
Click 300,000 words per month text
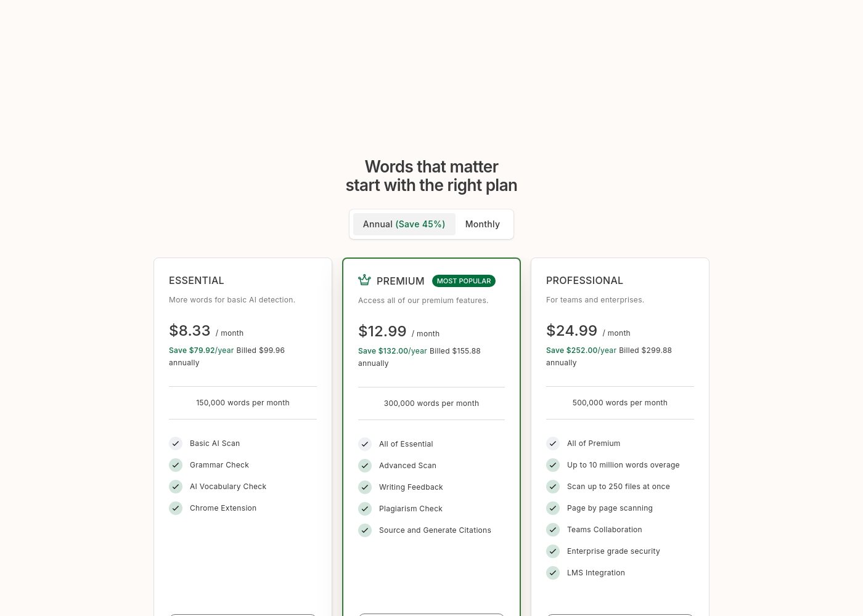[431, 403]
